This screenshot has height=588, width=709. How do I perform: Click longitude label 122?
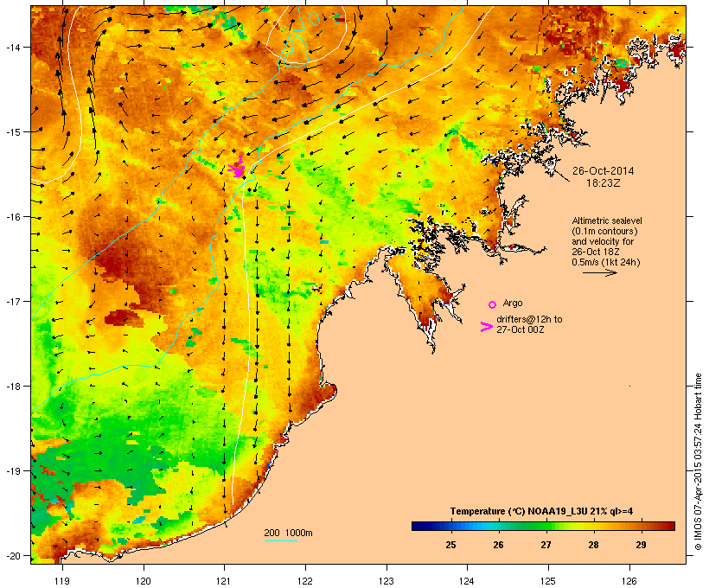tap(305, 581)
